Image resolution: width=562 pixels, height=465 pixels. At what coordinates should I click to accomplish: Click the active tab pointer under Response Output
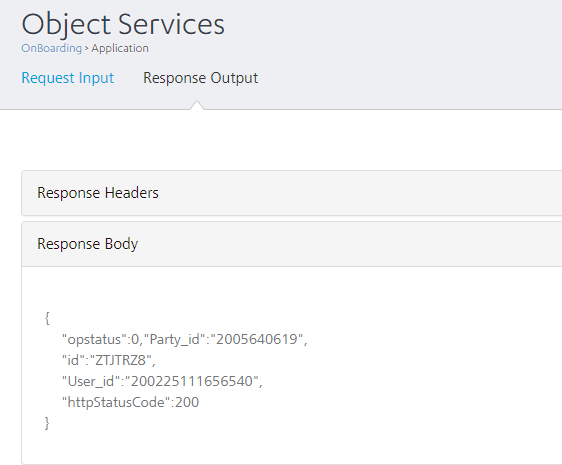(x=197, y=105)
